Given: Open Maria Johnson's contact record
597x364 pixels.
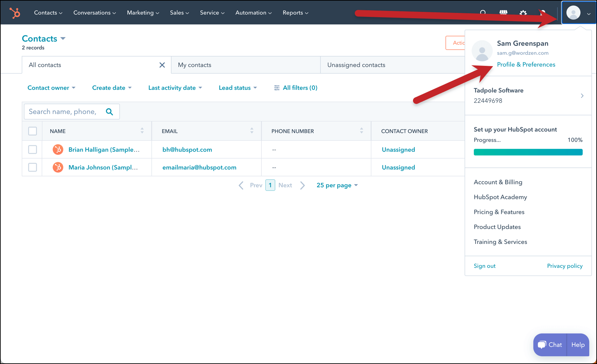Looking at the screenshot, I should pyautogui.click(x=103, y=167).
